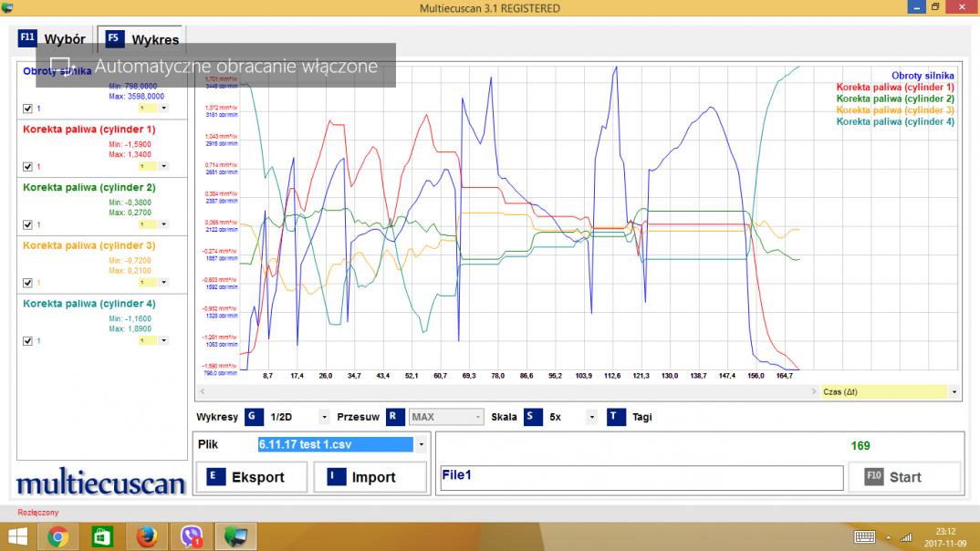Uncheck Korekta paliwa cylinder 1 checkbox
This screenshot has width=980, height=551.
27,167
